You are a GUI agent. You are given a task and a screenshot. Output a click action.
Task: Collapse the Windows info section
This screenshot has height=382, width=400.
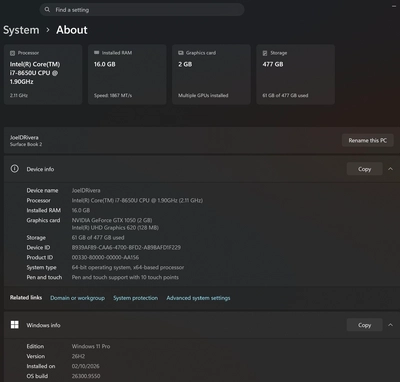click(390, 325)
